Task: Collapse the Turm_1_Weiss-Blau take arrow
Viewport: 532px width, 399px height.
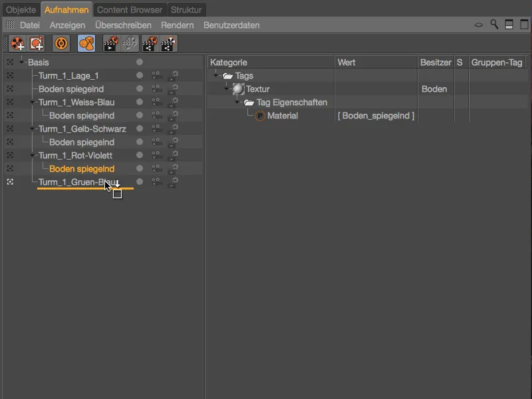Action: [33, 102]
